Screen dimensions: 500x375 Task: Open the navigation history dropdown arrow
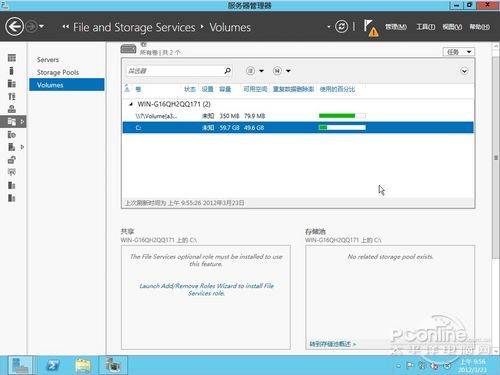point(42,26)
